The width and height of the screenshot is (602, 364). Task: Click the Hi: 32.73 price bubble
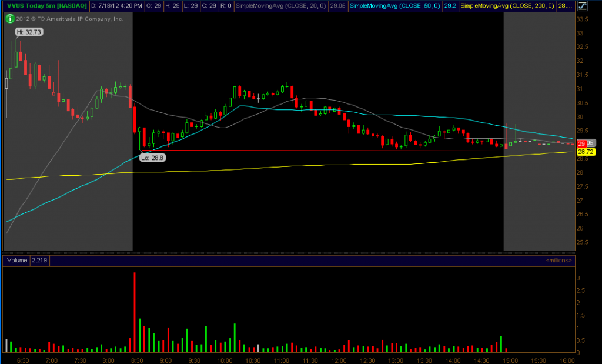pos(28,32)
